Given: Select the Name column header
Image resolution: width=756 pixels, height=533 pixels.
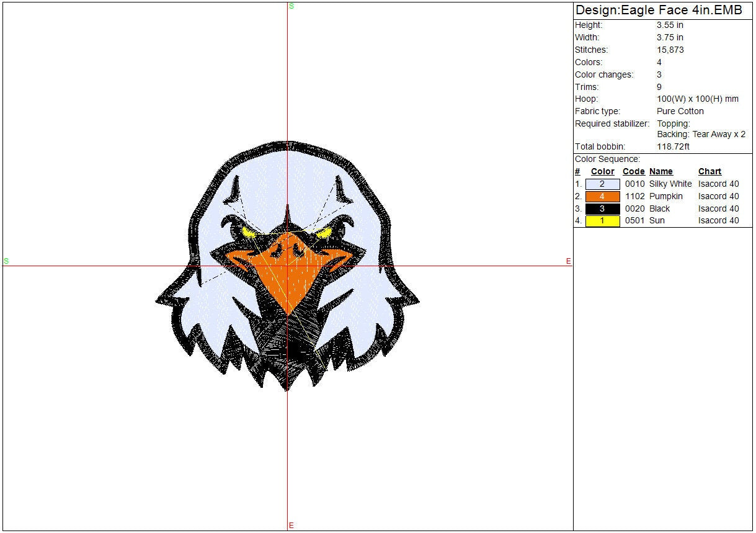Looking at the screenshot, I should (x=660, y=172).
